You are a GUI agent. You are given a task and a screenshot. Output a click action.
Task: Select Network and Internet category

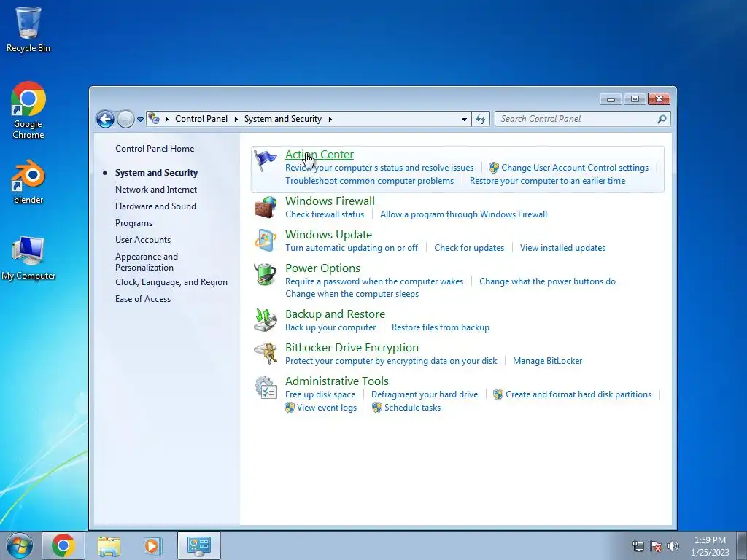coord(156,190)
